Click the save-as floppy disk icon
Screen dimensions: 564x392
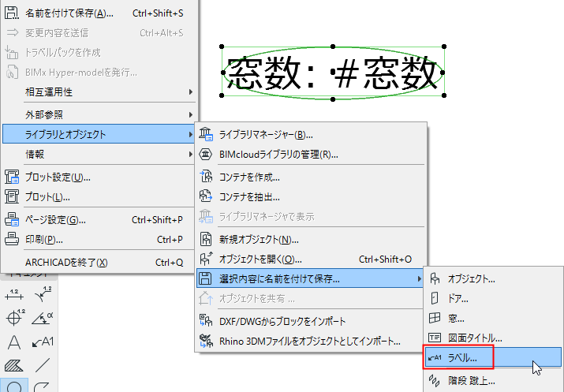coord(12,13)
